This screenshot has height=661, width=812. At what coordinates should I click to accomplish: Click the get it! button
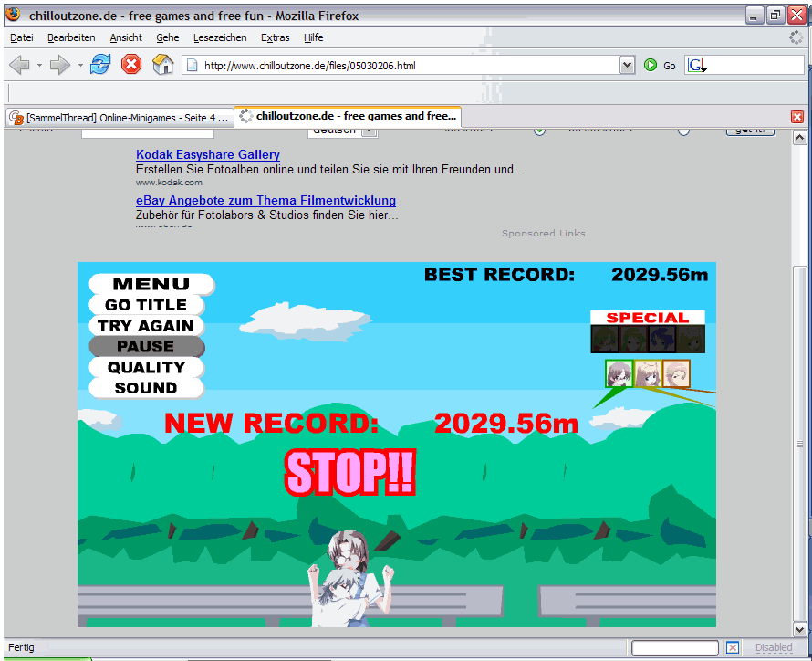[x=750, y=131]
